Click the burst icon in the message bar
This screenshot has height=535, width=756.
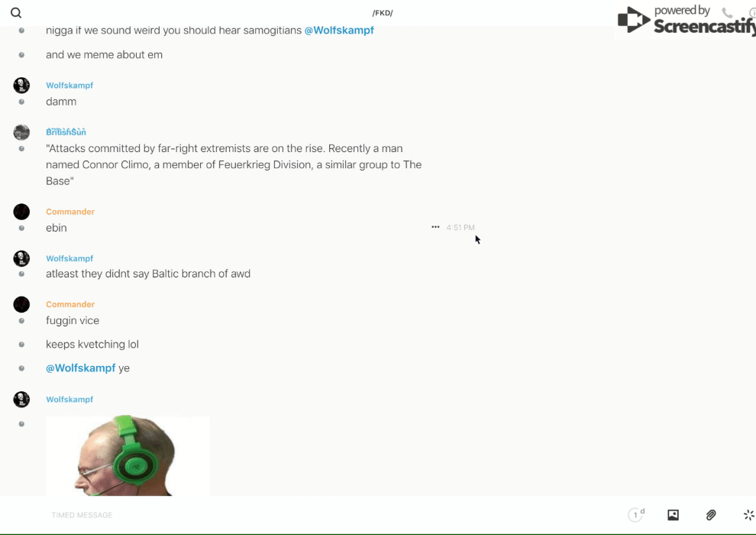[749, 514]
